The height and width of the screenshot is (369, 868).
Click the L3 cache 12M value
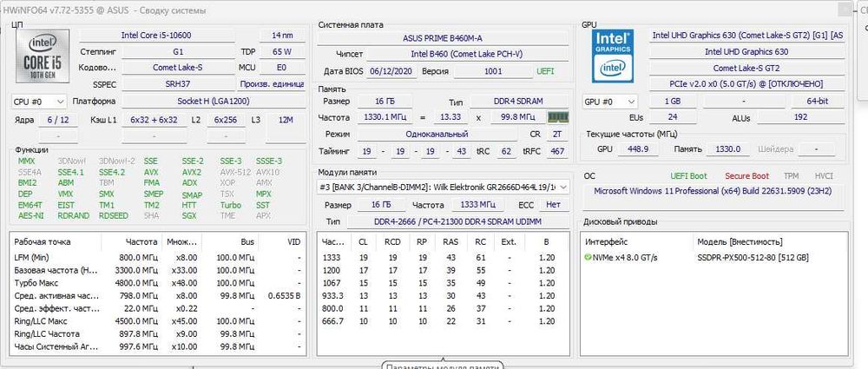pyautogui.click(x=286, y=120)
